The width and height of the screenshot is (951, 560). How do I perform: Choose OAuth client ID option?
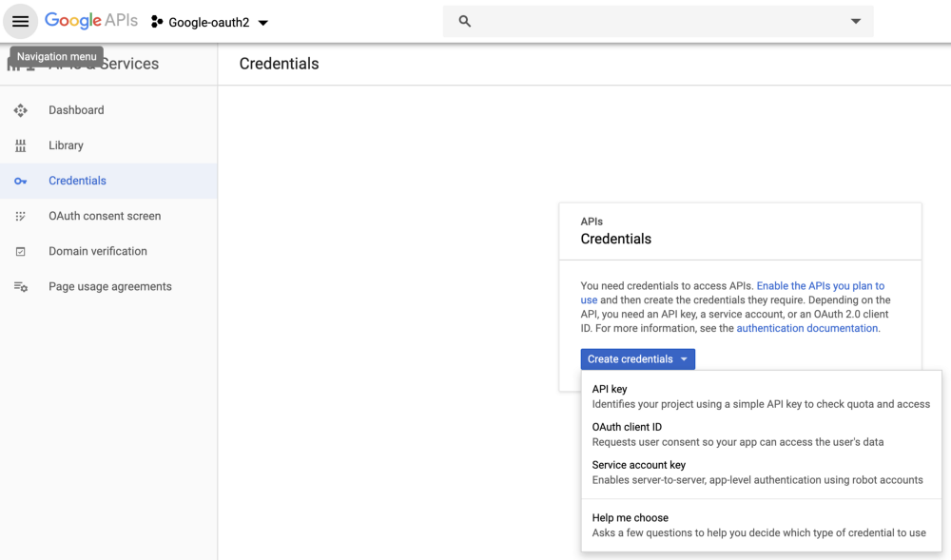(627, 427)
